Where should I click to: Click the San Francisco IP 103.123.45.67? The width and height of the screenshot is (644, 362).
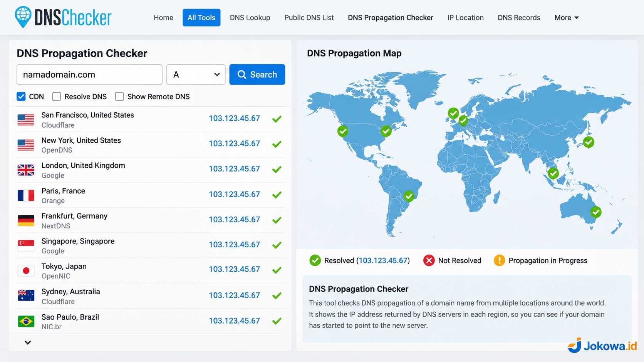[234, 118]
